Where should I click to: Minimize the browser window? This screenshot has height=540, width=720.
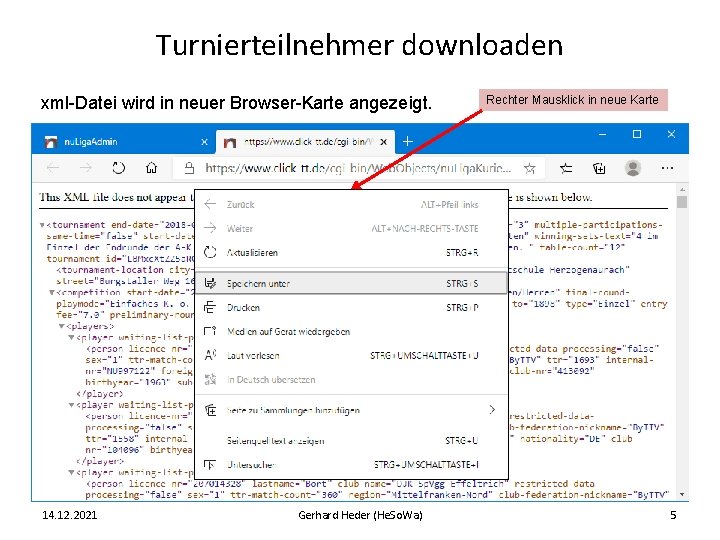pos(602,135)
